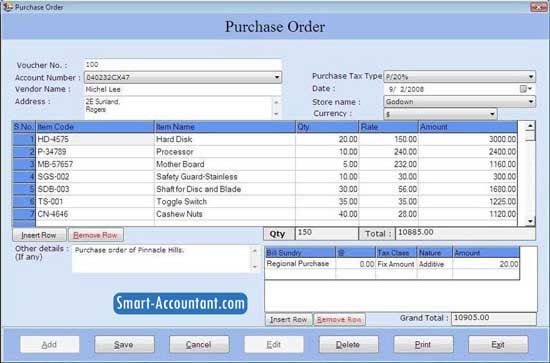The width and height of the screenshot is (550, 363).
Task: Click Insert Row below the item grid
Action: point(39,235)
